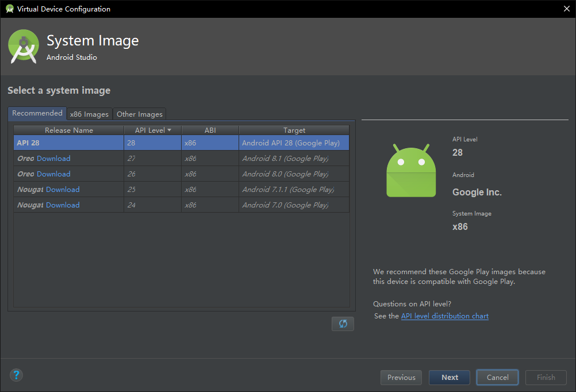The width and height of the screenshot is (576, 392).
Task: Click the Android Studio logo in header
Action: click(24, 47)
